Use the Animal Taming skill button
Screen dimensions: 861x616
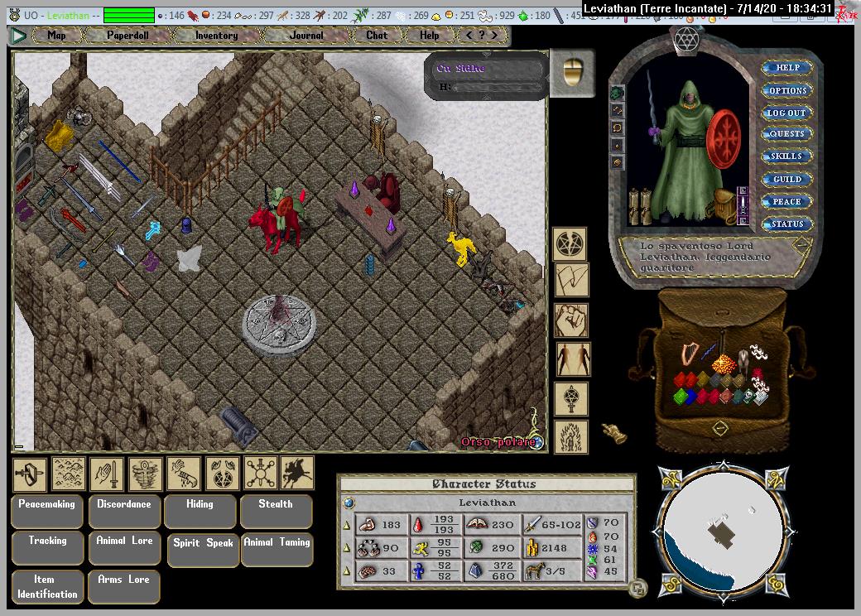point(277,549)
